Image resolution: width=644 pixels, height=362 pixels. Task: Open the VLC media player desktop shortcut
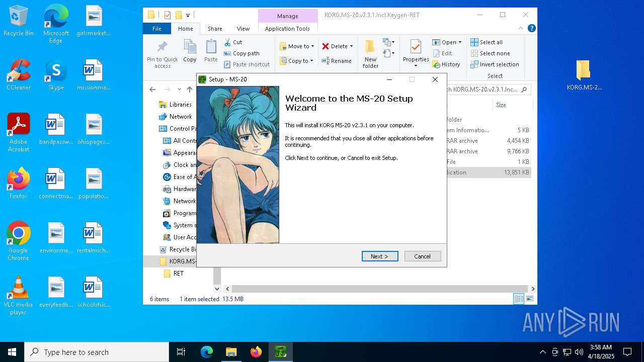(x=19, y=296)
